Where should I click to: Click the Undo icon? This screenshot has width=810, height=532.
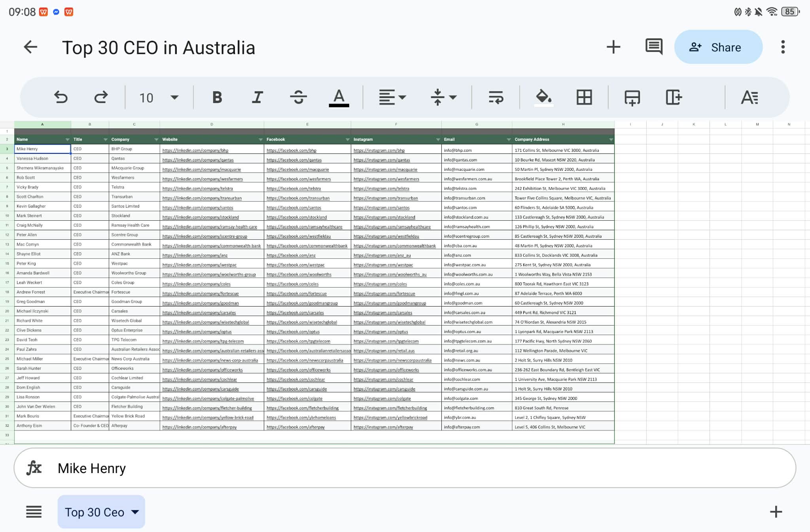tap(61, 97)
